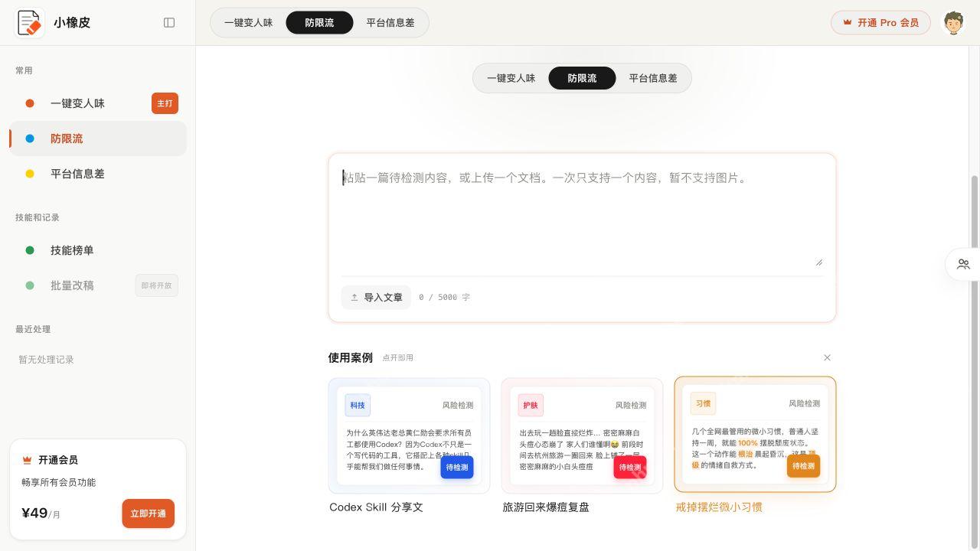This screenshot has height=551, width=980.
Task: Click 待检测 on the 习惯 card
Action: pyautogui.click(x=804, y=466)
